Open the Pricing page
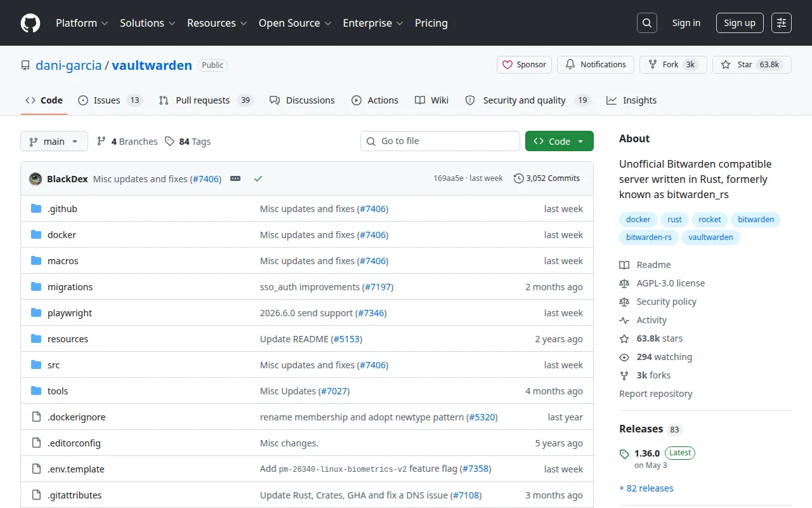Viewport: 812px width, 508px height. 431,23
